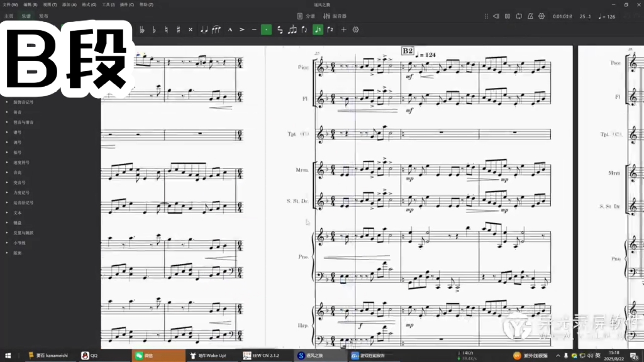The width and height of the screenshot is (644, 362).
Task: Open the Plugins (插件) menu
Action: [x=126, y=4]
